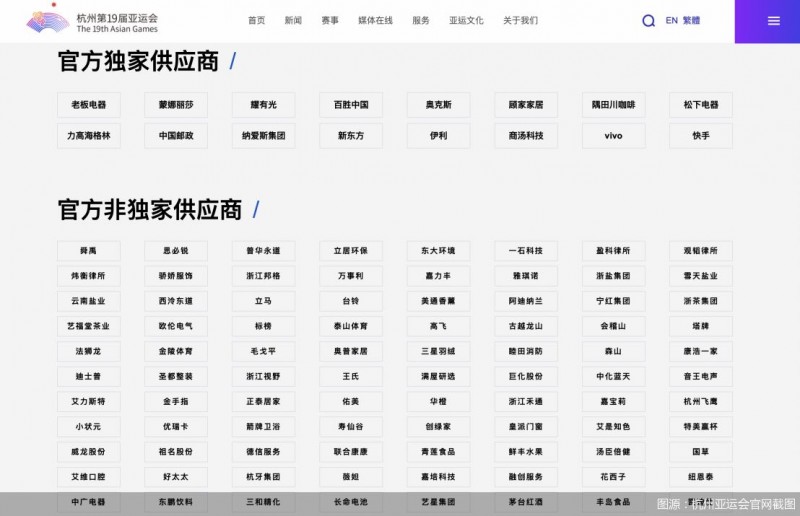Viewport: 800px width, 516px height.
Task: Click the 松下电器 supplier tile
Action: [x=700, y=105]
